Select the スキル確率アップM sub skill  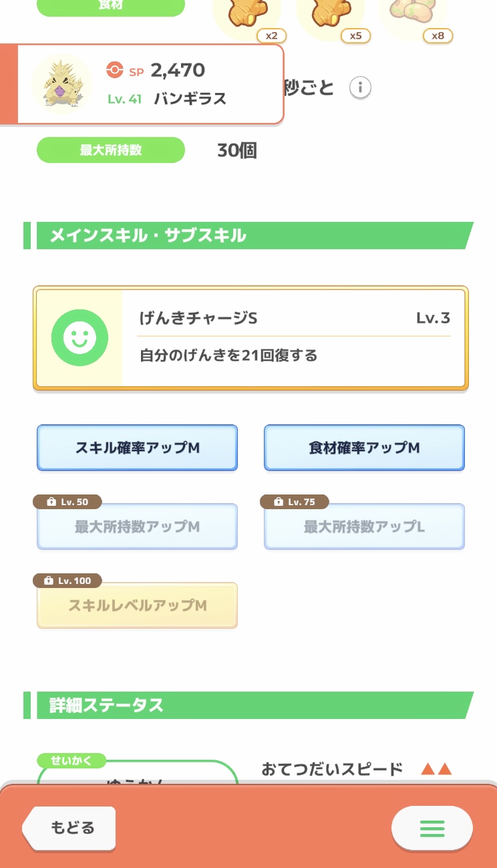[137, 448]
